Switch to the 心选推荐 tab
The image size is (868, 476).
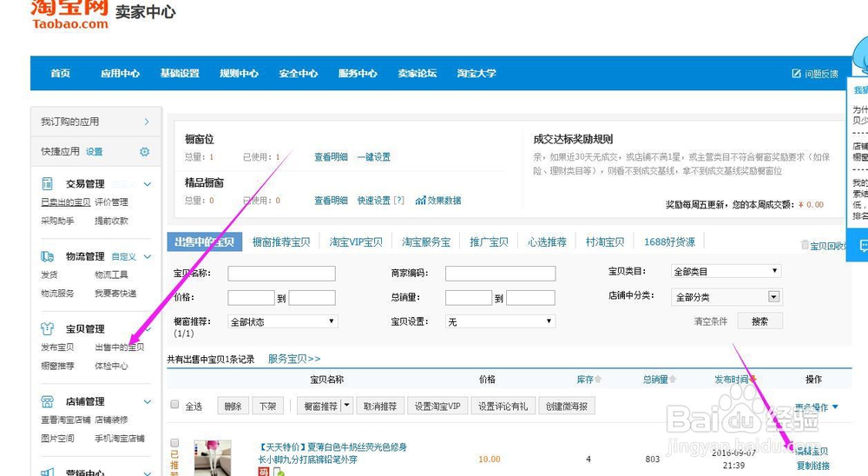click(547, 242)
